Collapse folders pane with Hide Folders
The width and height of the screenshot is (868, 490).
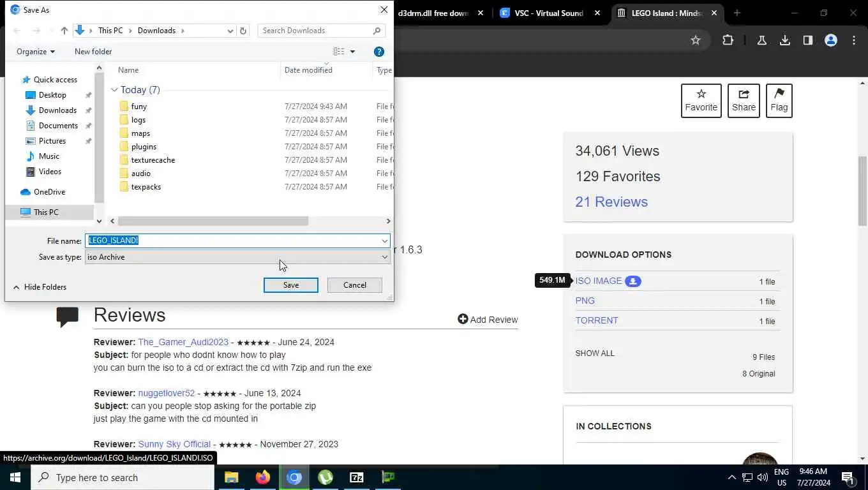click(40, 287)
